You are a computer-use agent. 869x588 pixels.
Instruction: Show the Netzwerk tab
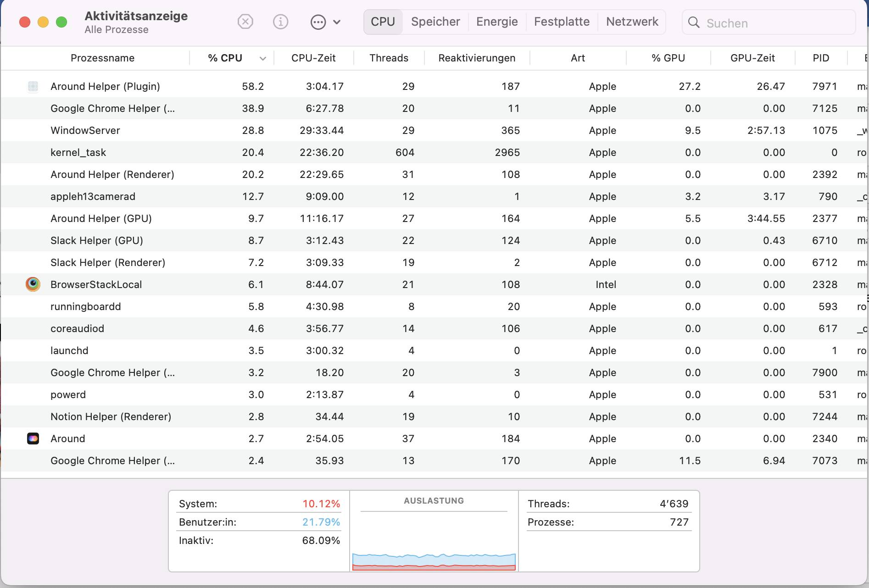(632, 22)
